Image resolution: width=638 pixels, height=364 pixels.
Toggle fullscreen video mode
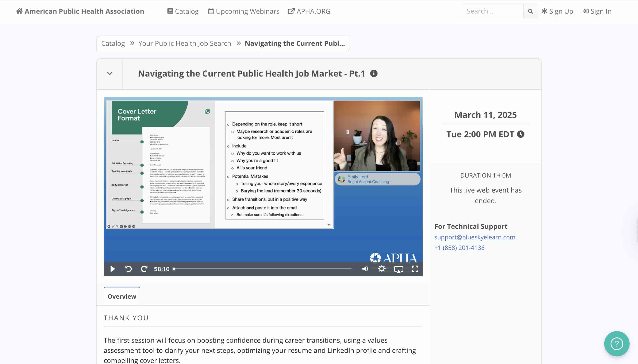click(x=415, y=269)
